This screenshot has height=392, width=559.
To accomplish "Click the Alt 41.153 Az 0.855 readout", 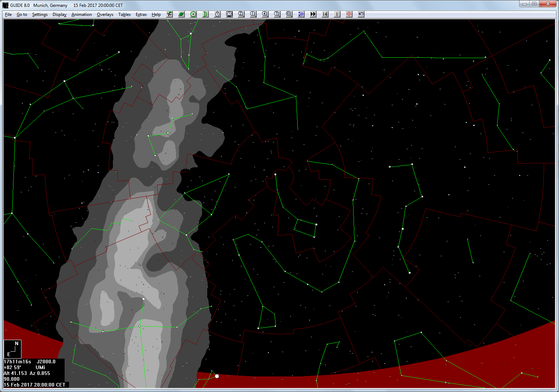I will (27, 373).
